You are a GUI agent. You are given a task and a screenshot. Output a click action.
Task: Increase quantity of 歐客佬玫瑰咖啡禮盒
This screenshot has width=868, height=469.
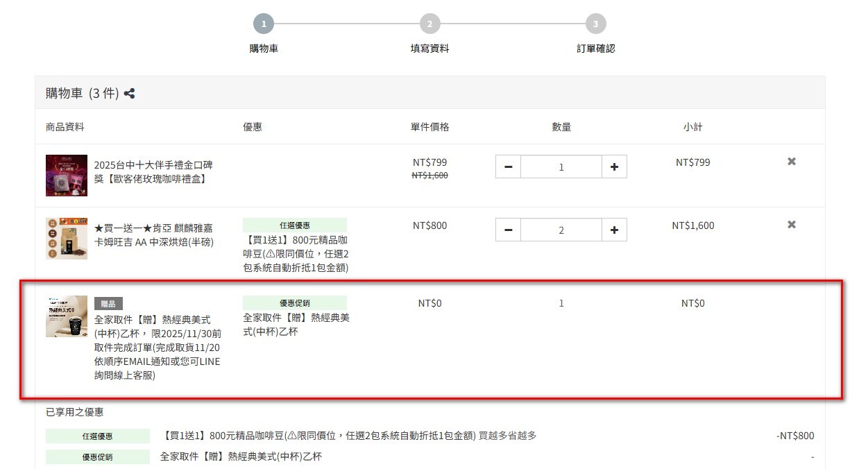click(x=614, y=167)
